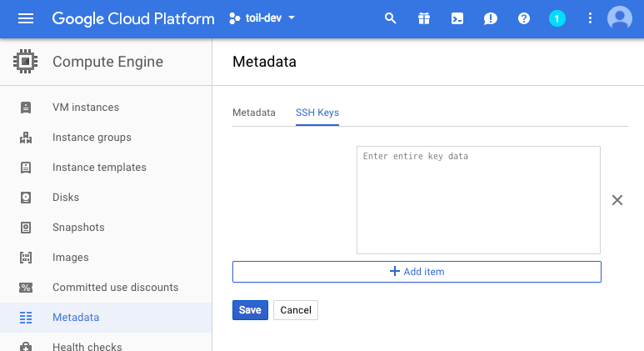The image size is (644, 351).
Task: Click Add item to add key
Action: pos(417,272)
